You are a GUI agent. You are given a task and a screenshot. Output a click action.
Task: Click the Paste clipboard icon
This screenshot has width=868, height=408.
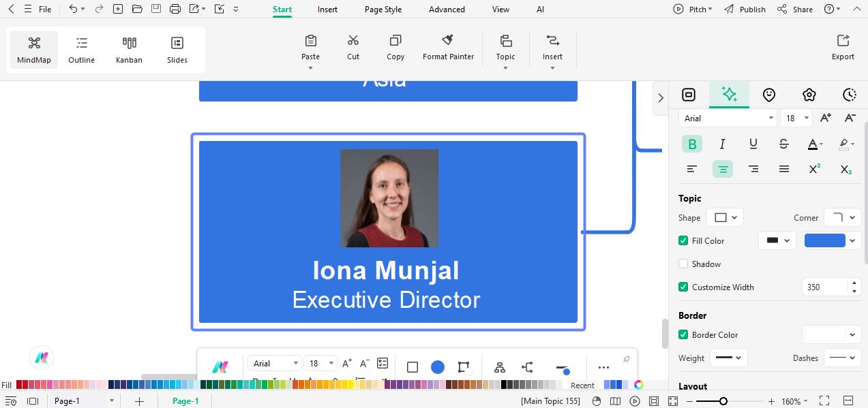[311, 41]
